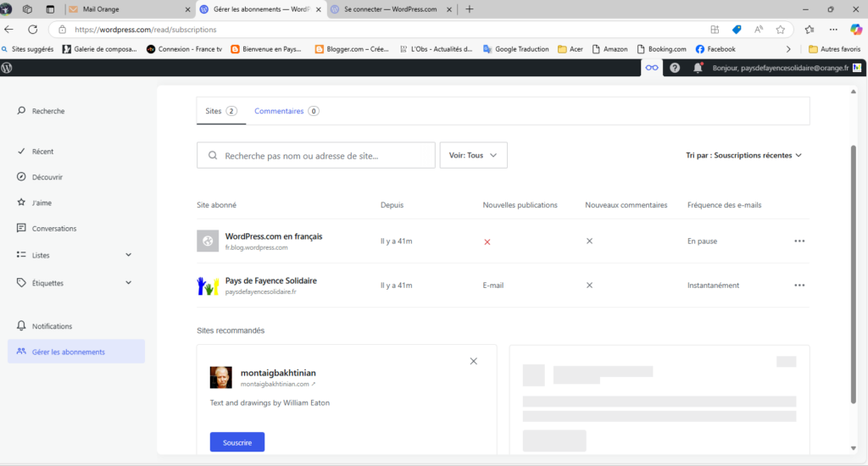868x466 pixels.
Task: Toggle new comments for WordPress.com en français
Action: pos(589,241)
